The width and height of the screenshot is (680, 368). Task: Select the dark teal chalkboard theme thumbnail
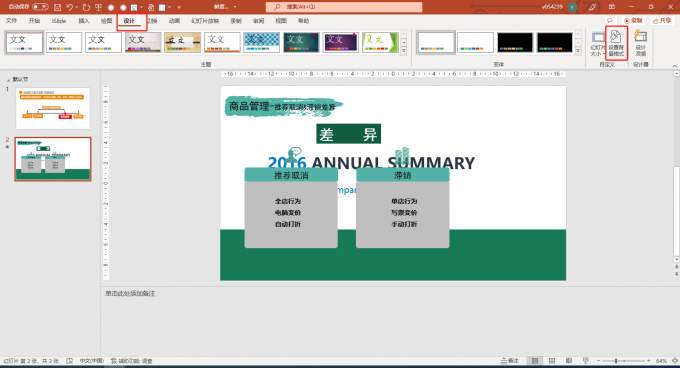pyautogui.click(x=301, y=42)
